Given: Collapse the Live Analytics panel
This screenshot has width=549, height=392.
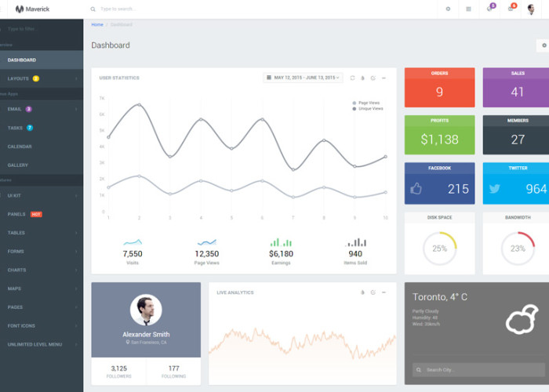Looking at the screenshot, I should 384,292.
